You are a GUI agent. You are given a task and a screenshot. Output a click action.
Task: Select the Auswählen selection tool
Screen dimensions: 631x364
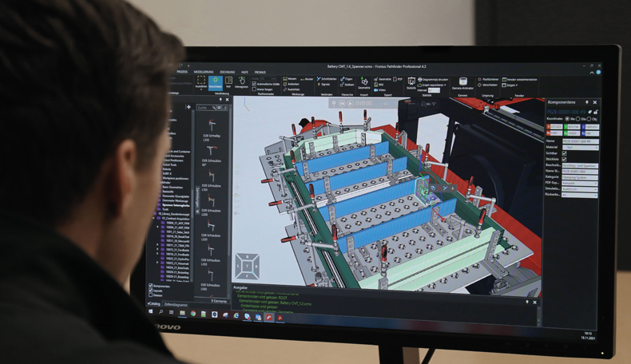pyautogui.click(x=200, y=81)
